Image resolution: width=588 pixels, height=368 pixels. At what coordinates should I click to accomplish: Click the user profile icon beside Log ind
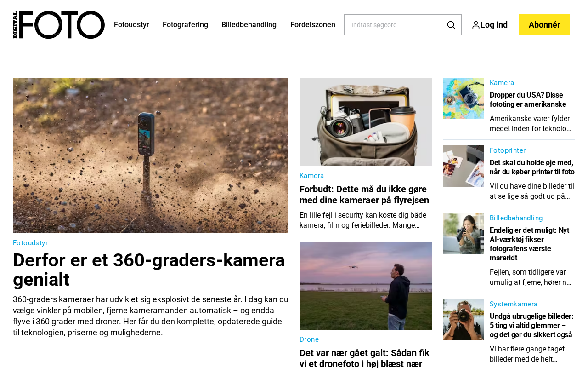475,25
